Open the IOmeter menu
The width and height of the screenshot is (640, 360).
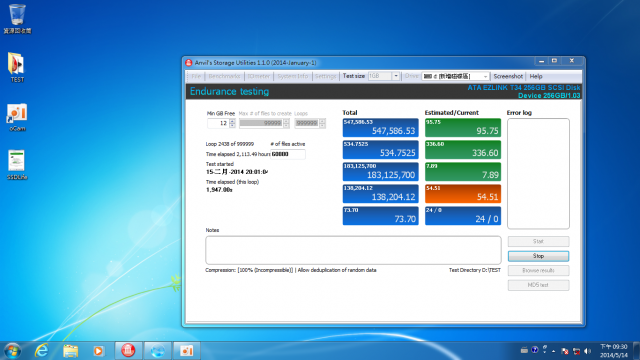point(259,76)
